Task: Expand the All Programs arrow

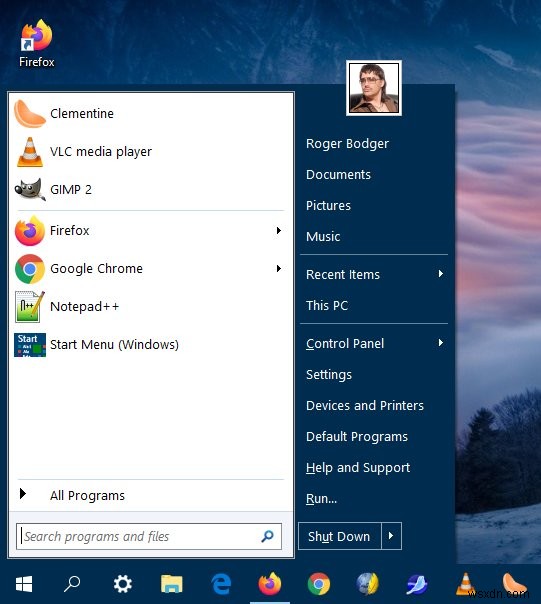Action: click(x=23, y=494)
